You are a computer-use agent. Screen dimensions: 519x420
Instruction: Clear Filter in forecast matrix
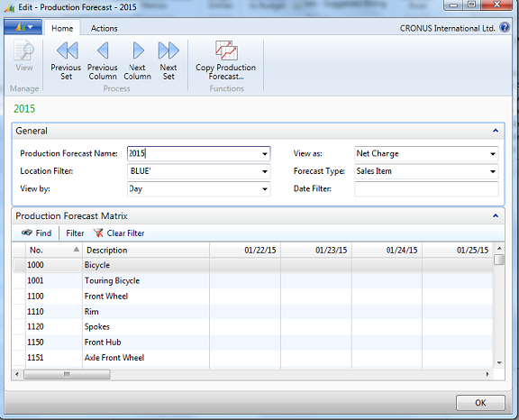point(119,233)
